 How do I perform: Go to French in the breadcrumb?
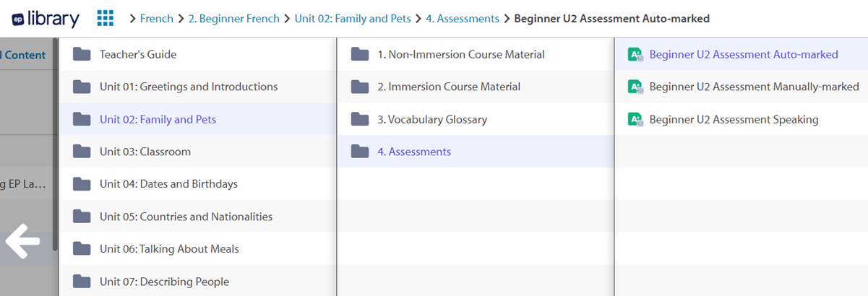point(157,19)
